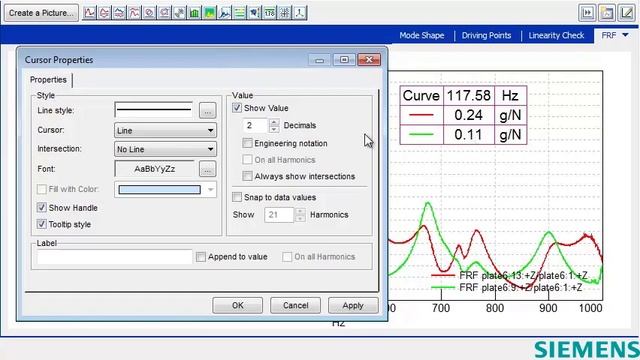Viewport: 640px width, 360px height.
Task: Increase the Decimals value
Action: pos(274,122)
